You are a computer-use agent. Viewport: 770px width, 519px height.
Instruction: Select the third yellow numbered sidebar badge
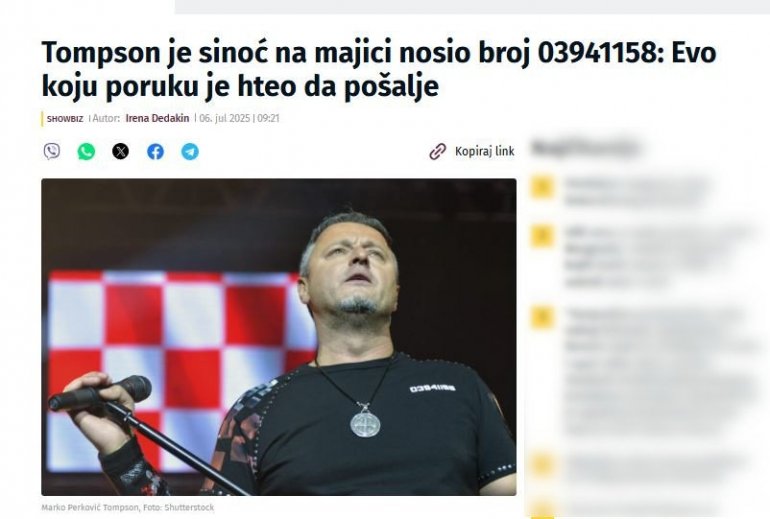coord(542,317)
